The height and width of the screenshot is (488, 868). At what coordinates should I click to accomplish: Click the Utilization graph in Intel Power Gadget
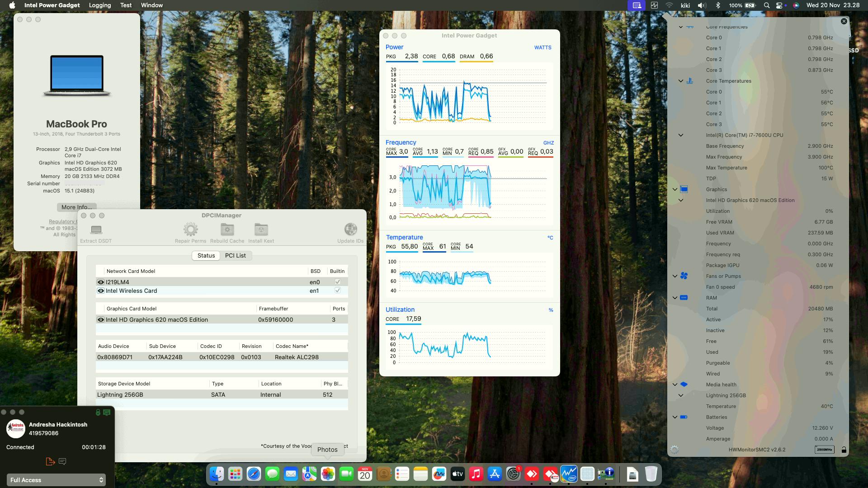click(x=469, y=348)
